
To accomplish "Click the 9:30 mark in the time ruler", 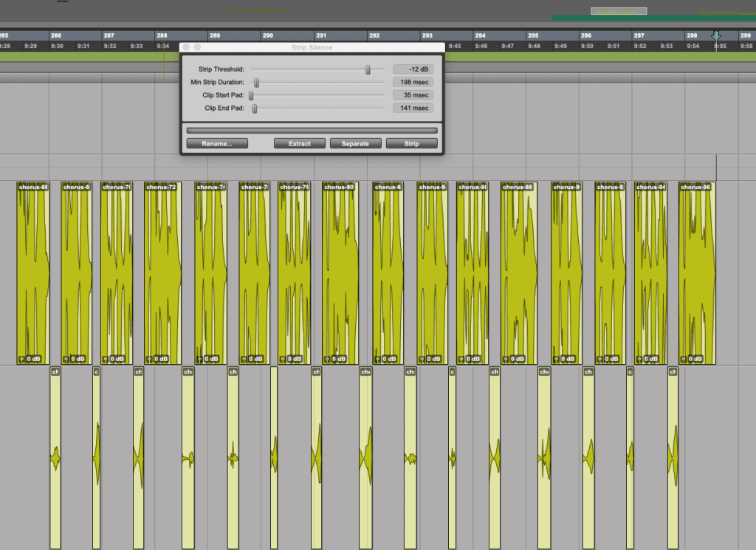I will (57, 47).
